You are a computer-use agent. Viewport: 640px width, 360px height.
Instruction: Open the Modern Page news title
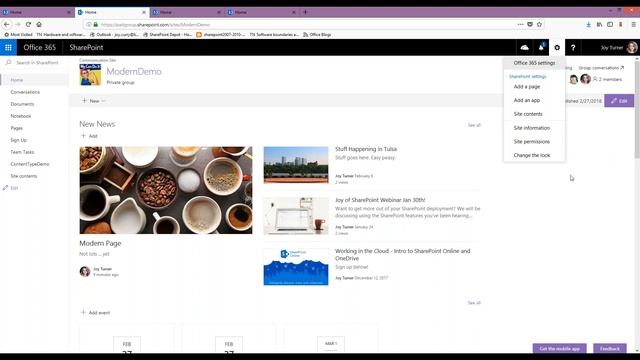pyautogui.click(x=100, y=243)
